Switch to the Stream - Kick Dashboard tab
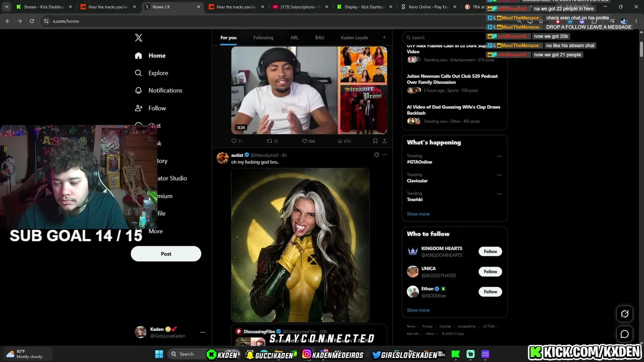Screen dimensions: 644x362 (44, 7)
